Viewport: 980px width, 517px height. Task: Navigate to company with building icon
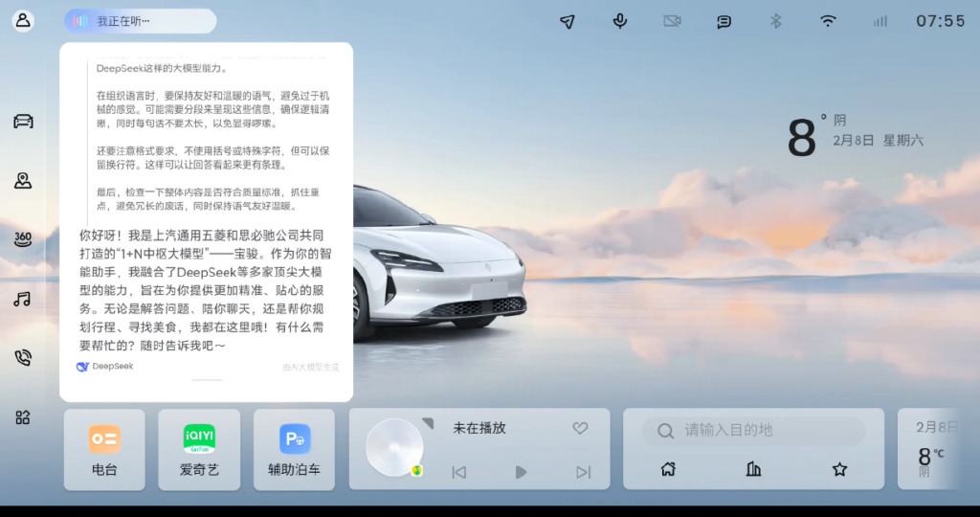click(754, 469)
